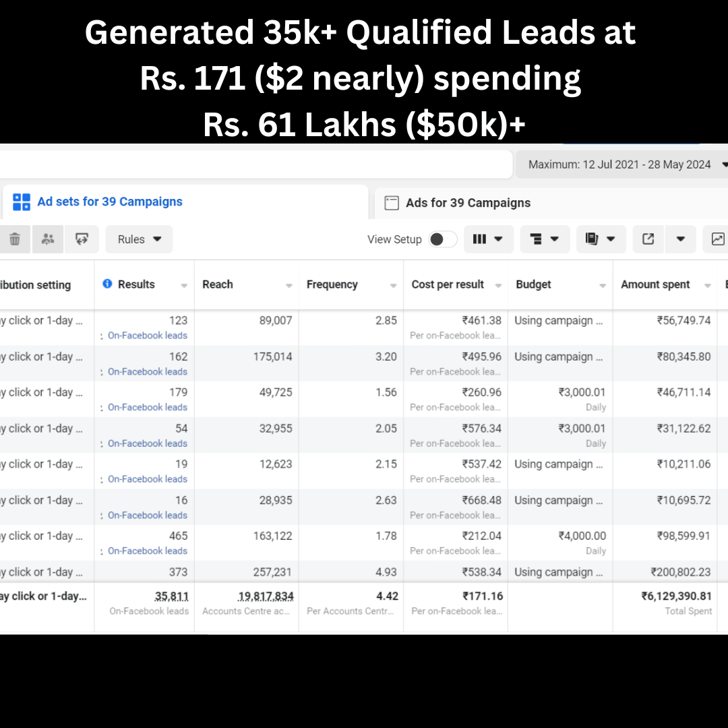This screenshot has width=728, height=728.
Task: Open the breakdown selector icon
Action: [545, 239]
